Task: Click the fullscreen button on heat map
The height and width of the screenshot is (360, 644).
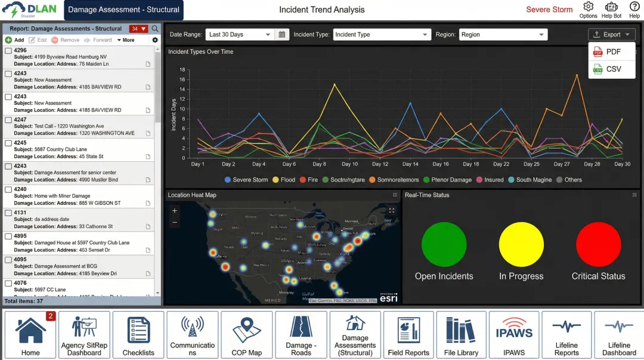Action: pos(392,210)
